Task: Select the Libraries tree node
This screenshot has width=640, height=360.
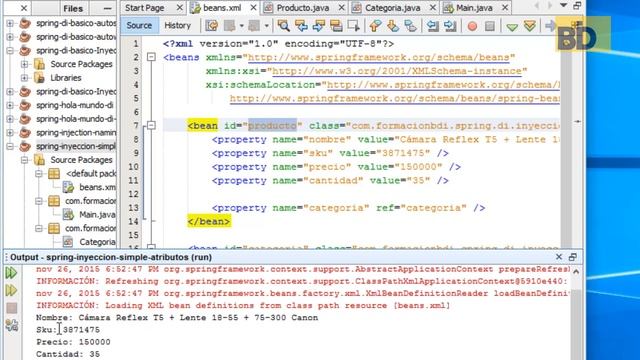Action: pyautogui.click(x=66, y=78)
